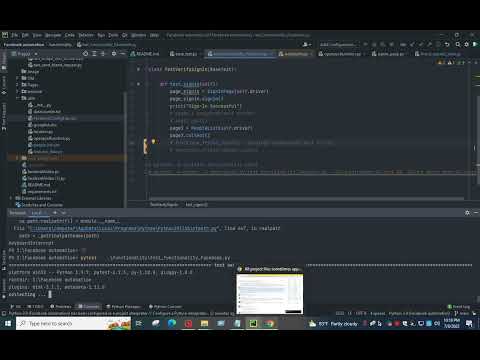The image size is (480, 360).
Task: Open the Navigate menu
Action: [x=53, y=35]
